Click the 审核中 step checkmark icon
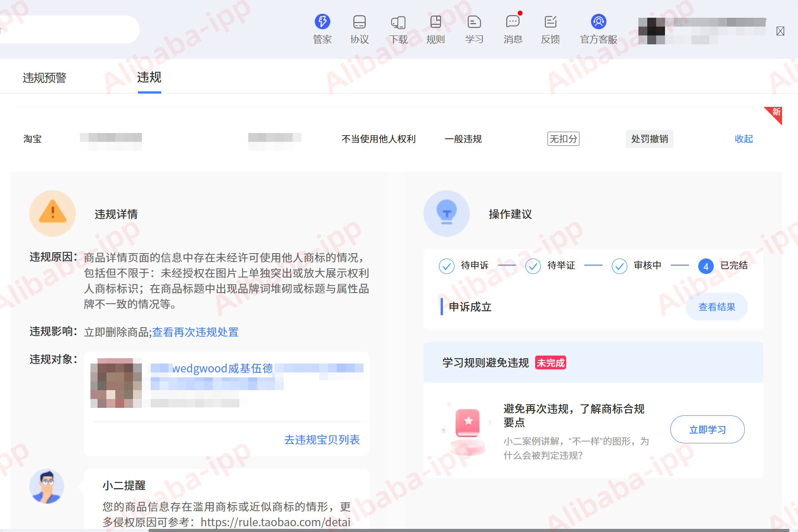 tap(619, 266)
